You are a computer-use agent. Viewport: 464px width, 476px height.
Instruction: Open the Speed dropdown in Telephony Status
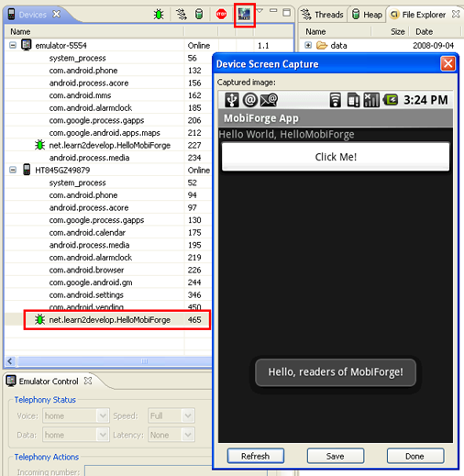[x=188, y=415]
